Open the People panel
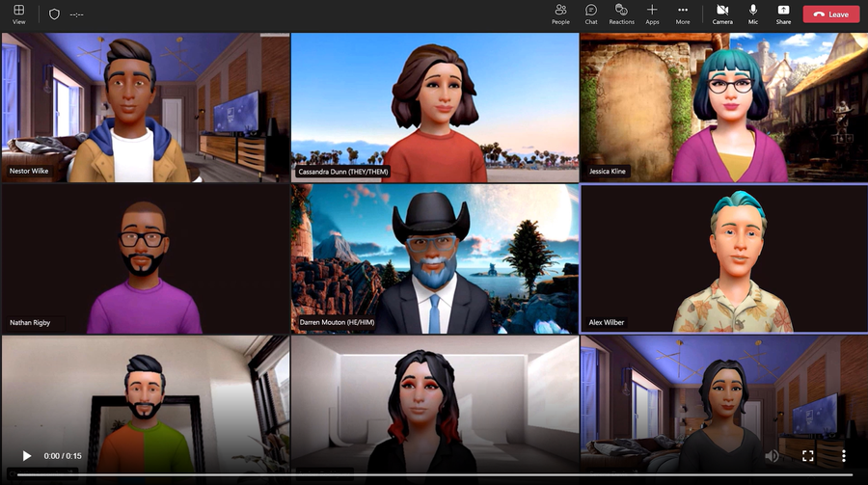The height and width of the screenshot is (485, 868). [x=560, y=14]
